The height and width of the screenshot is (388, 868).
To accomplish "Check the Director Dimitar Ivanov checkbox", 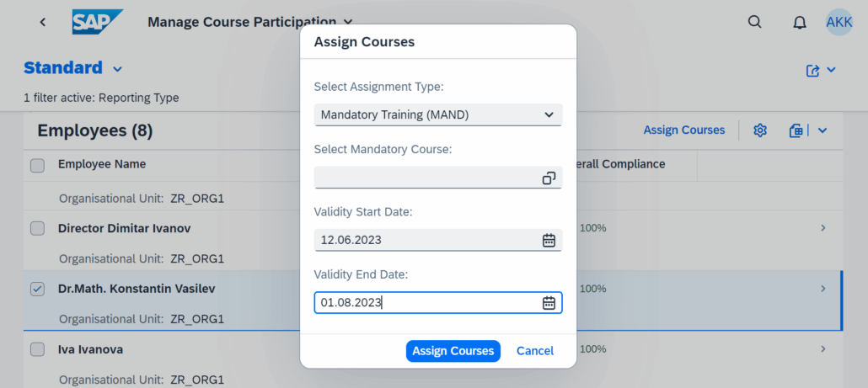I will [37, 228].
